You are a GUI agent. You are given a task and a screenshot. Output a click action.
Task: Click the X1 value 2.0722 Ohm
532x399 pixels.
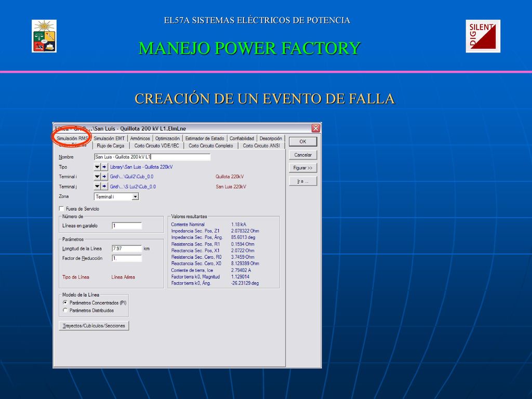coord(243,250)
